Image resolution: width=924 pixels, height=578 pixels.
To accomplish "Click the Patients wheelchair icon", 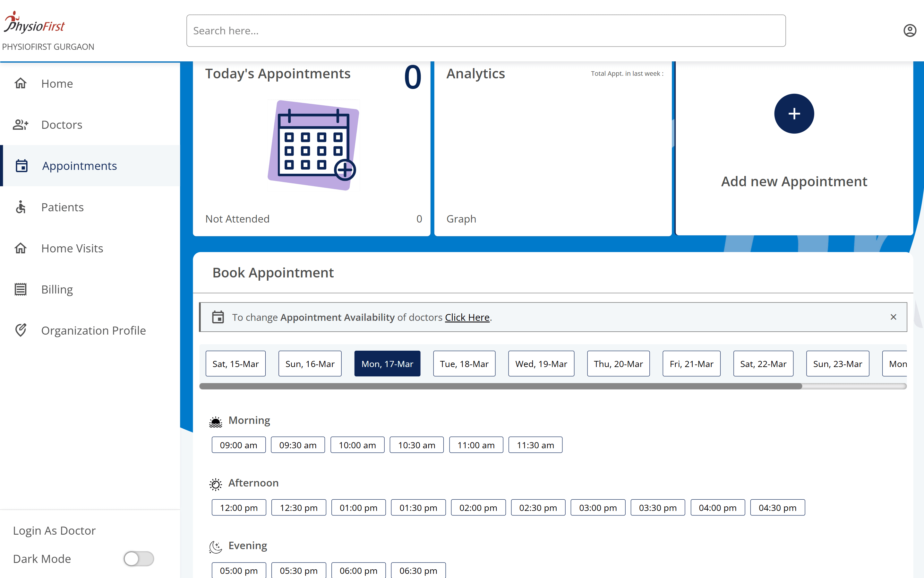I will 21,207.
